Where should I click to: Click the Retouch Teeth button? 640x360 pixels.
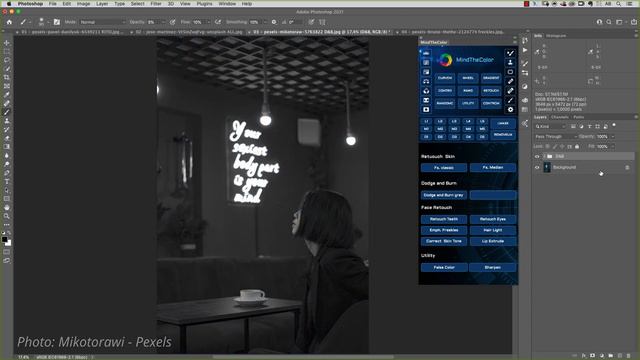click(x=444, y=219)
